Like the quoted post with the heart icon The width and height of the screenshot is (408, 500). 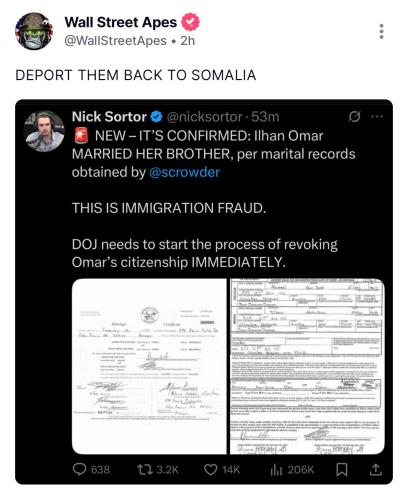210,469
